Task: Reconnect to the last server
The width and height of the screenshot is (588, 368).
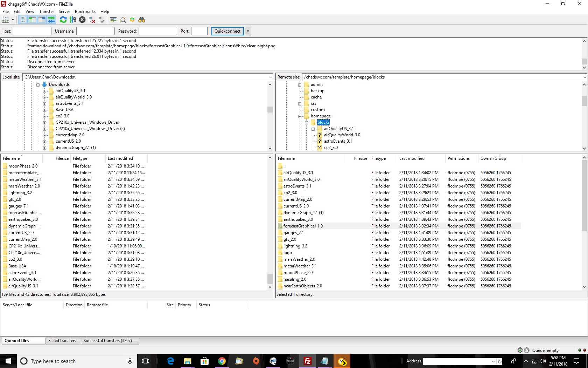Action: pyautogui.click(x=101, y=20)
